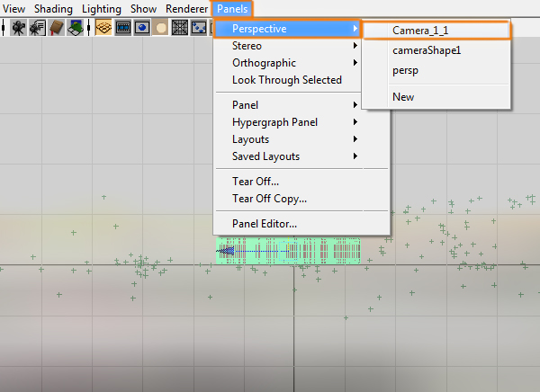Screen dimensions: 540x392
Task: Choose cameraShape1 camera
Action: [436, 50]
